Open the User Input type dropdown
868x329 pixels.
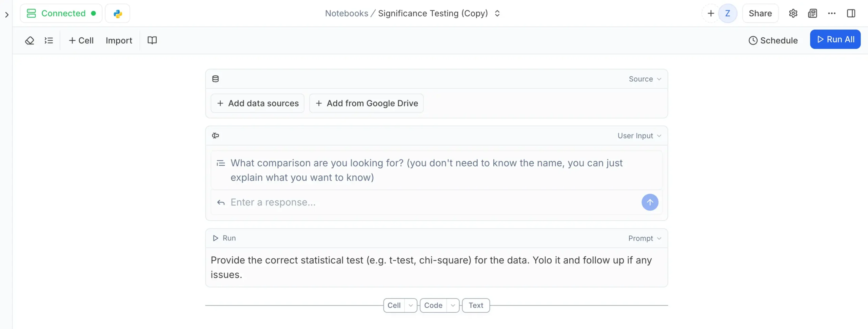click(x=639, y=136)
